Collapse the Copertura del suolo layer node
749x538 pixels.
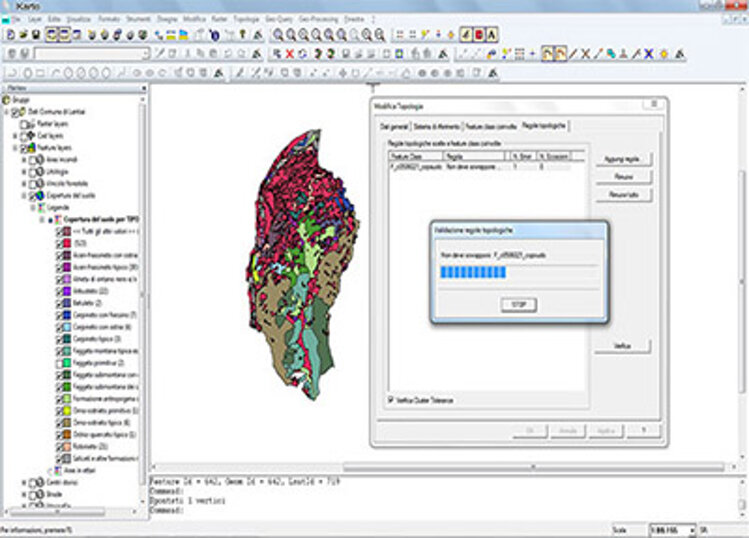point(23,195)
